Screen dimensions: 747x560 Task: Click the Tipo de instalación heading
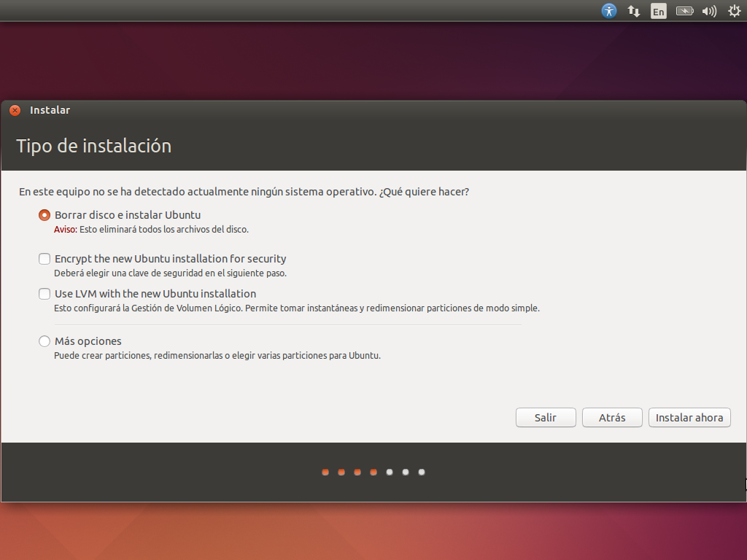[94, 146]
